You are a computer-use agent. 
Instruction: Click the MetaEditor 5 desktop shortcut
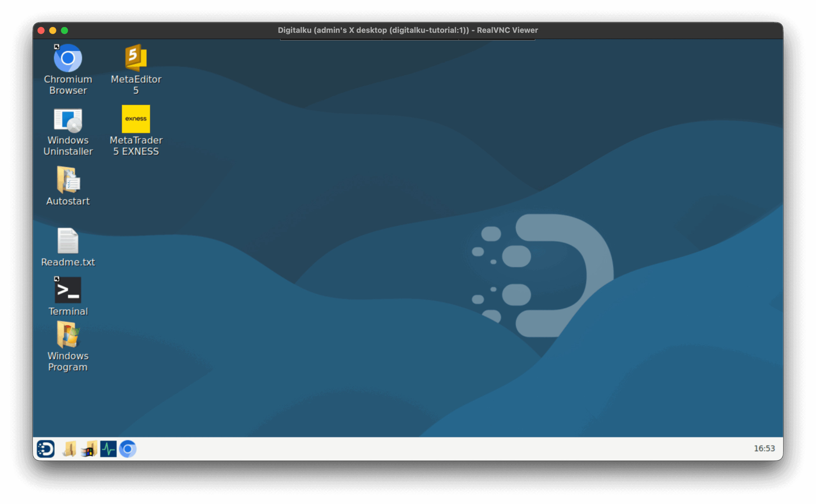tap(136, 58)
